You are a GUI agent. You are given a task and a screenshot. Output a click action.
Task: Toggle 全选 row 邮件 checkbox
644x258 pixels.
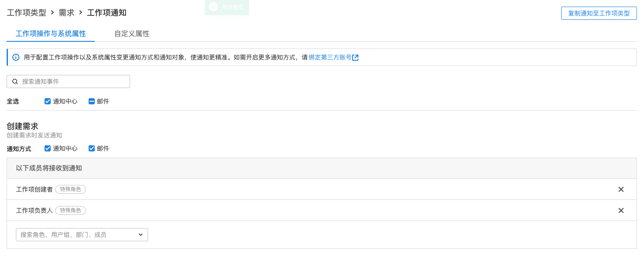[92, 101]
